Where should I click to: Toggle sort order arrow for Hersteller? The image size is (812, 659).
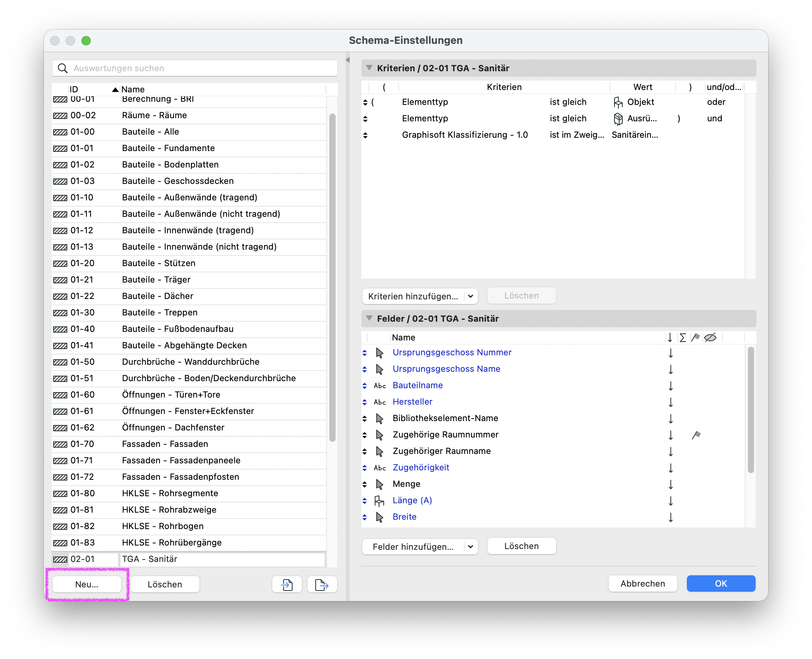point(670,402)
